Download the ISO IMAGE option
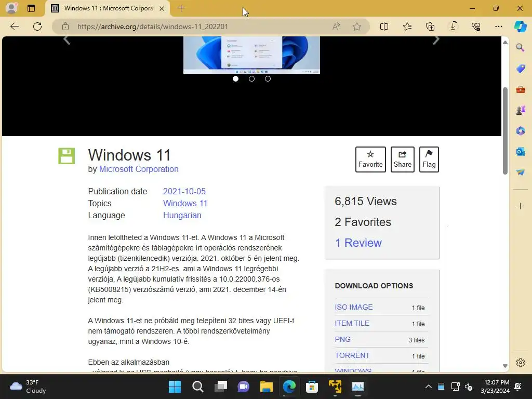 pos(353,307)
